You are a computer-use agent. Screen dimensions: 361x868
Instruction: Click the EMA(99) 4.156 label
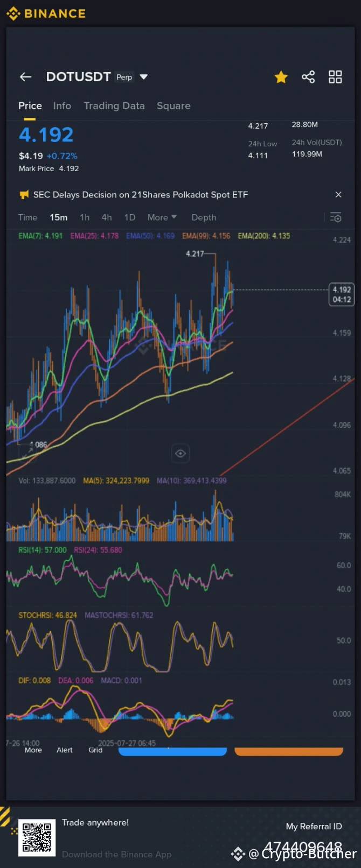point(206,236)
